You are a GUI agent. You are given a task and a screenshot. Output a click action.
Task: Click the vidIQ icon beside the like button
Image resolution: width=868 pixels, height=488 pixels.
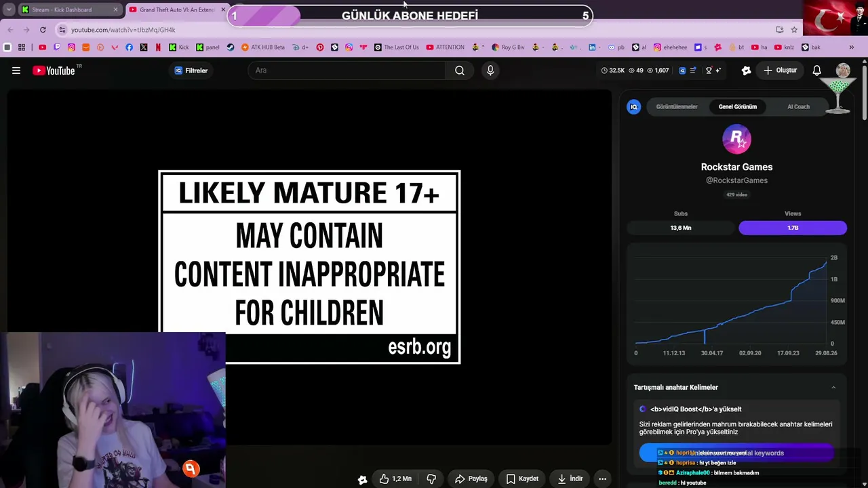coord(363,479)
